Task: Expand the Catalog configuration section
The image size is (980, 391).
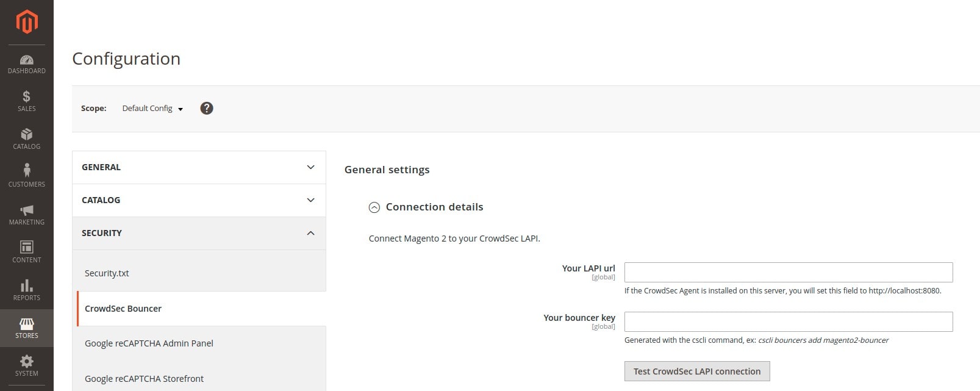Action: [x=199, y=200]
